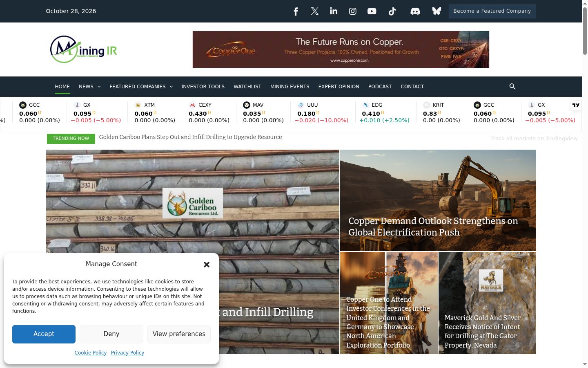Open Investor Tools menu item
This screenshot has width=588, height=368.
203,87
